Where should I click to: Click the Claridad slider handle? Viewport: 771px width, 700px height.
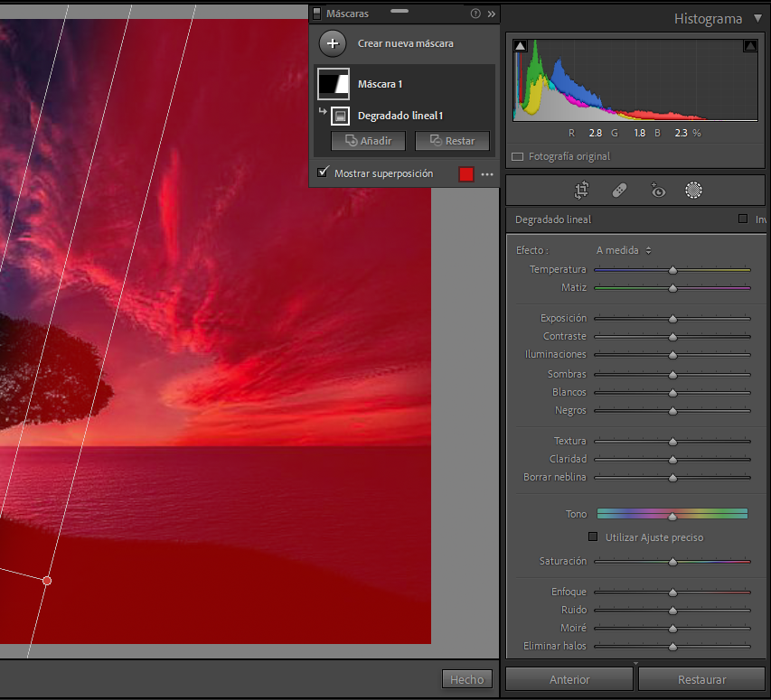click(x=672, y=460)
